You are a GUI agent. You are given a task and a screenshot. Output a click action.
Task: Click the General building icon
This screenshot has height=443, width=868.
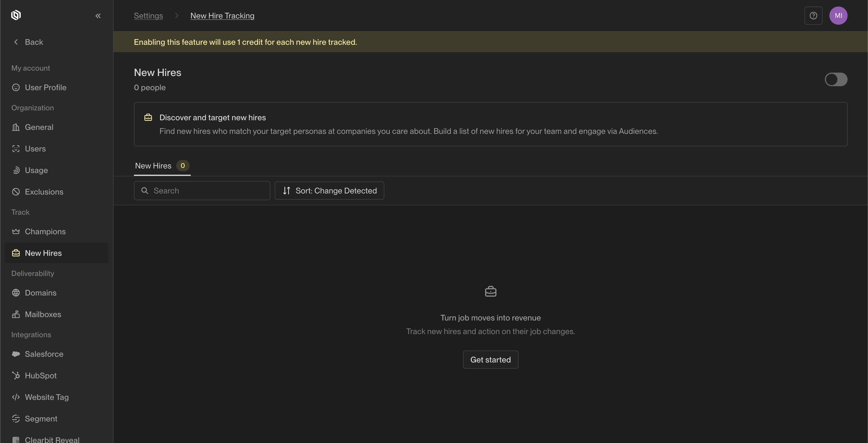(16, 127)
